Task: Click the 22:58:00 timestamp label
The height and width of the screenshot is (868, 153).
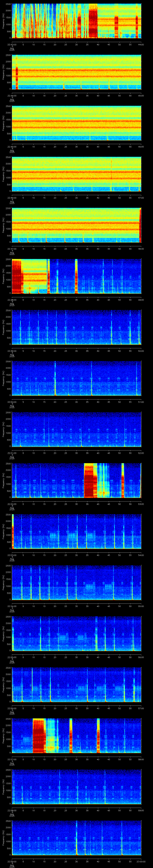Action: [x=12, y=810]
